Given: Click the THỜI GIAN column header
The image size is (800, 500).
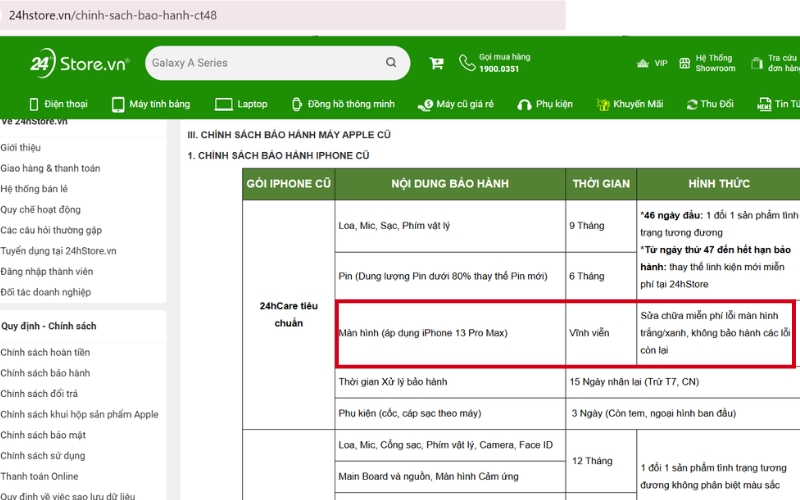Looking at the screenshot, I should (601, 184).
